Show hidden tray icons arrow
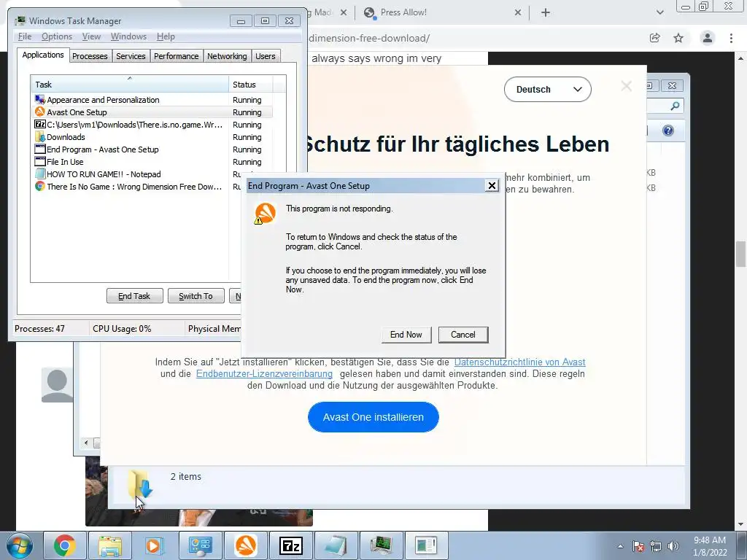This screenshot has height=560, width=747. tap(620, 547)
